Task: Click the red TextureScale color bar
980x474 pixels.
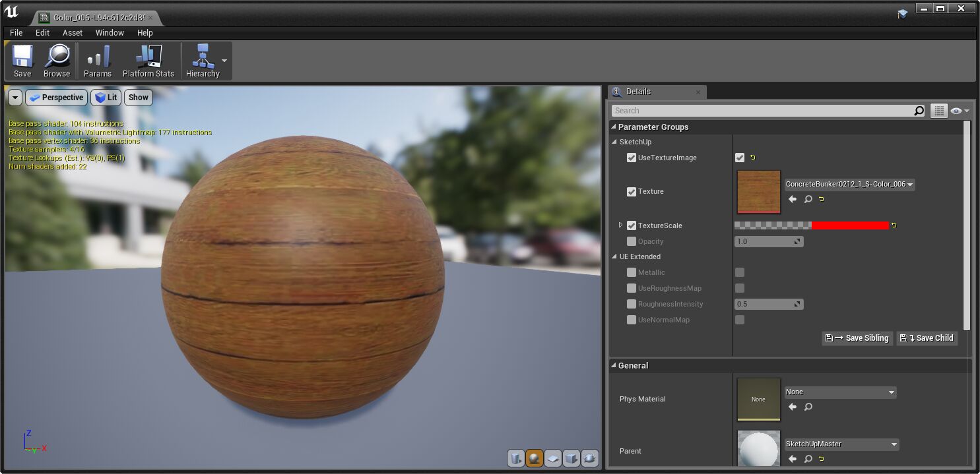Action: 850,225
